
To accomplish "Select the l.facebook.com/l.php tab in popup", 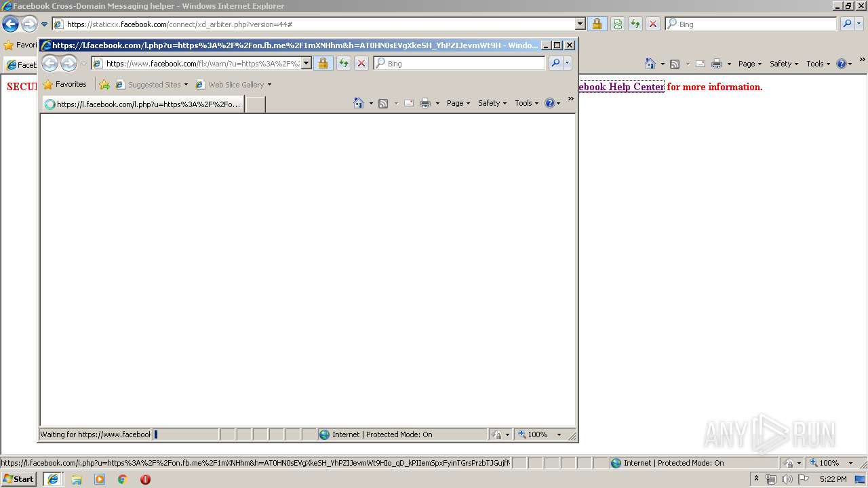I will pos(142,104).
